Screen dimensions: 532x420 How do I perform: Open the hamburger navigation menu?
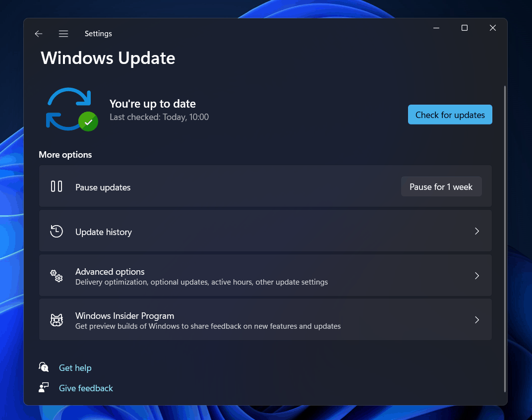click(63, 34)
